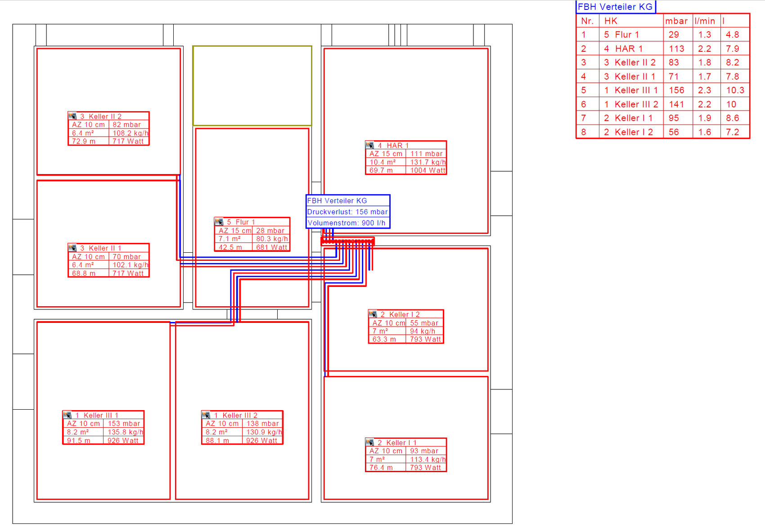The height and width of the screenshot is (532, 765).
Task: Click the icon in Keller II 1 label
Action: click(x=72, y=248)
